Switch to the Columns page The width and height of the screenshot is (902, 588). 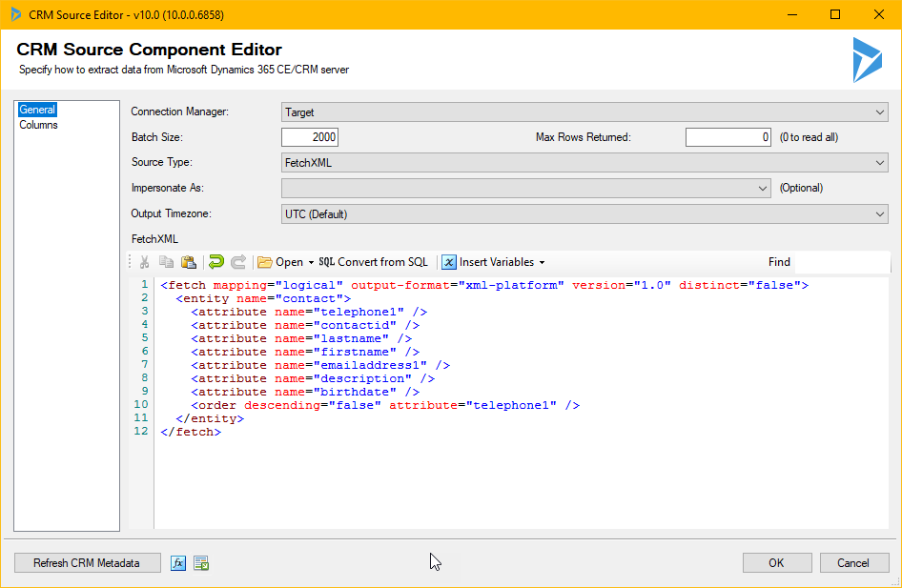coord(38,125)
